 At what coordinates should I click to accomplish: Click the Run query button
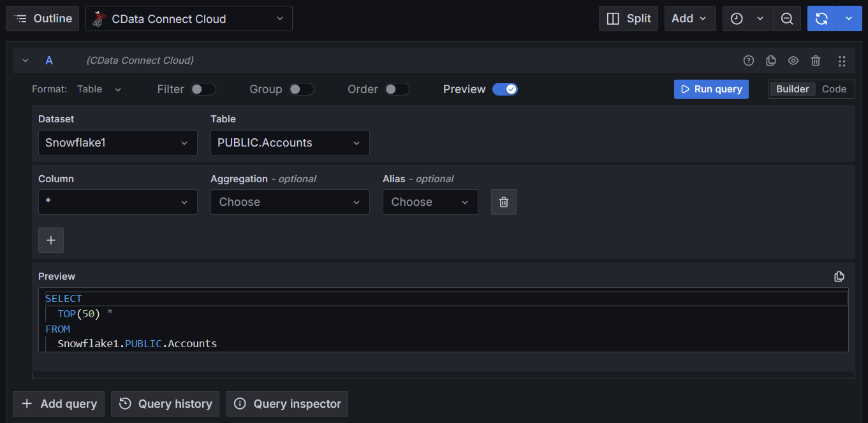tap(711, 89)
